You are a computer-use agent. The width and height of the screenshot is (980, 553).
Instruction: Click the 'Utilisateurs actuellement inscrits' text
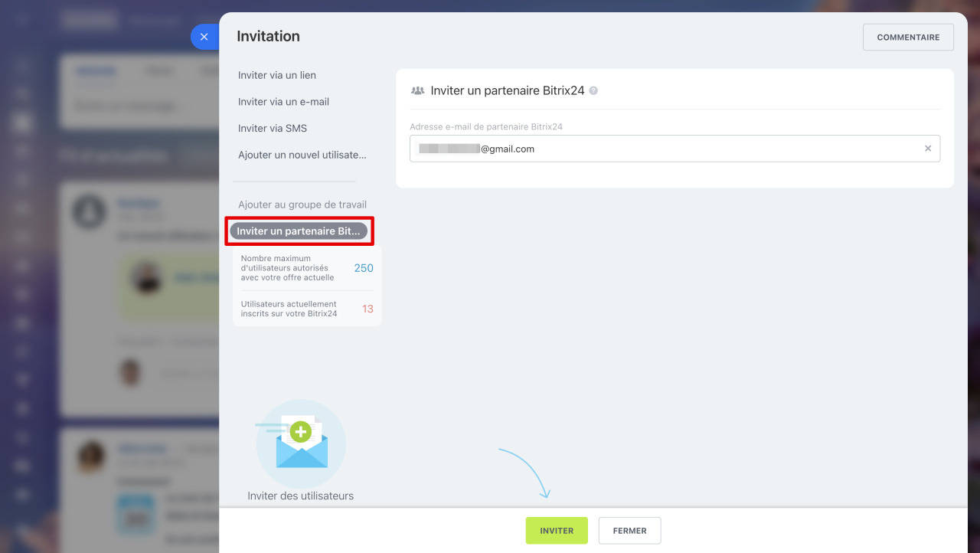point(289,309)
